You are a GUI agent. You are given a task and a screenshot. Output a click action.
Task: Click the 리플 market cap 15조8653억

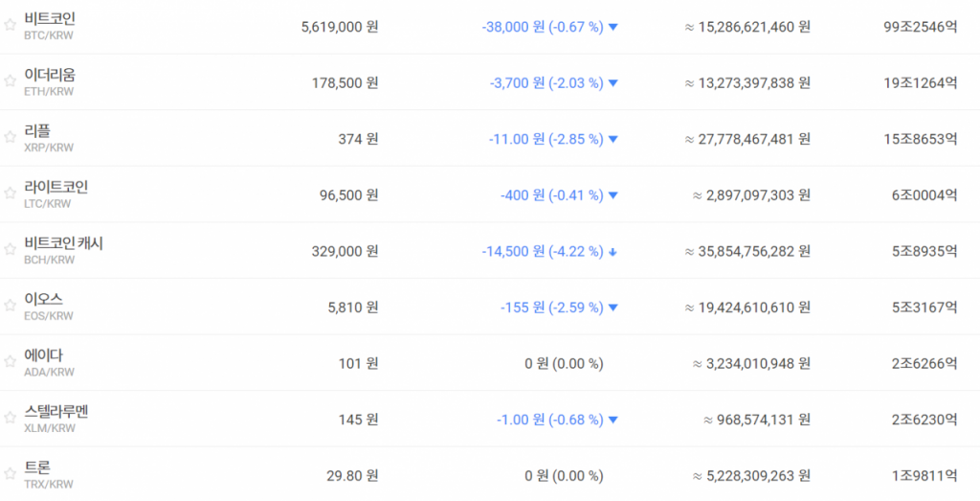(920, 139)
